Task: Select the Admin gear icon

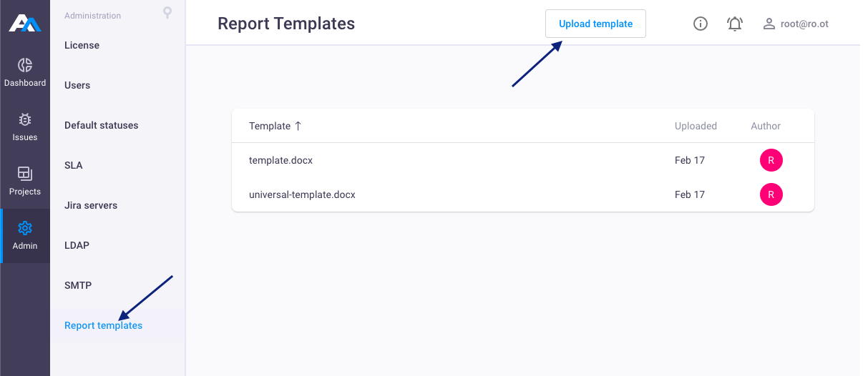Action: tap(25, 228)
